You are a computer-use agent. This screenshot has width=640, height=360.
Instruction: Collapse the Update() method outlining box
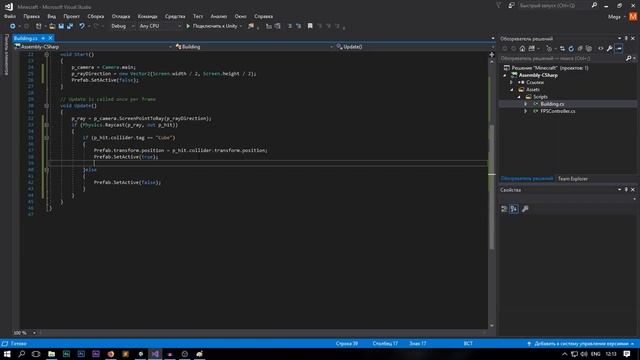[x=47, y=106]
